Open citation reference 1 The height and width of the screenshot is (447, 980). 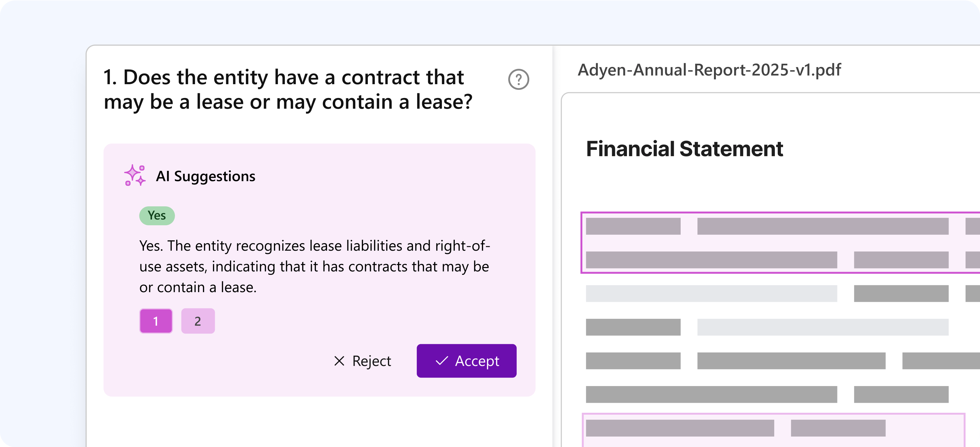tap(156, 321)
